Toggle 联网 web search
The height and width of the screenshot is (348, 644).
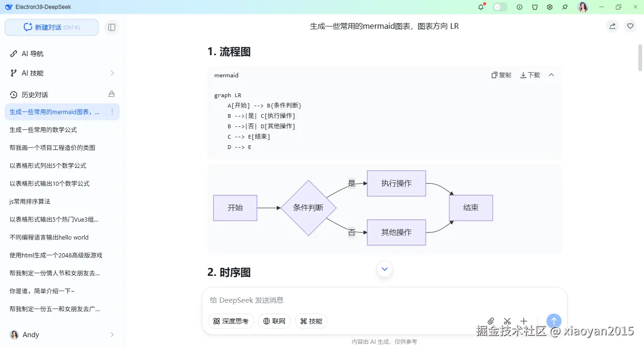pyautogui.click(x=274, y=321)
